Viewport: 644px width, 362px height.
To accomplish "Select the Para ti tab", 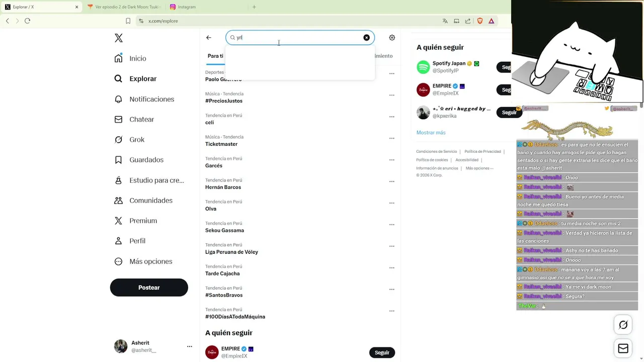I will pos(215,56).
